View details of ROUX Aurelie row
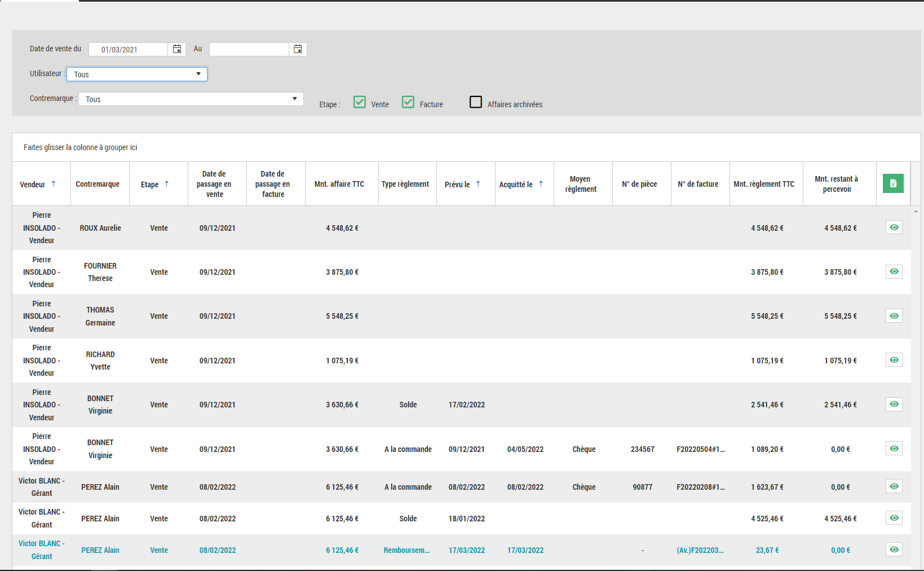This screenshot has width=924, height=571. coord(894,227)
